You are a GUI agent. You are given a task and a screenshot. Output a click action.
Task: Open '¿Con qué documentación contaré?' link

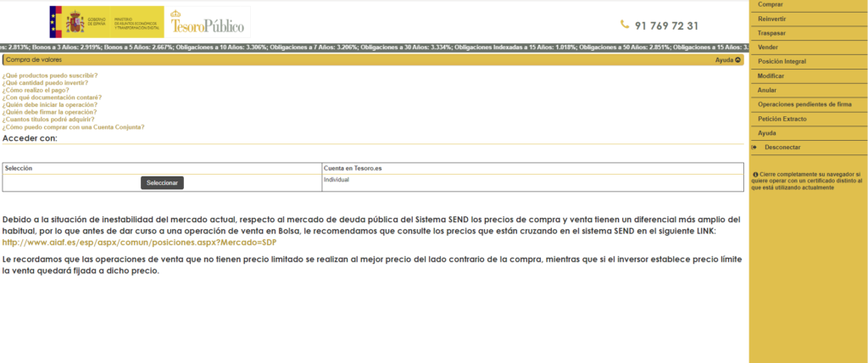[x=52, y=97]
